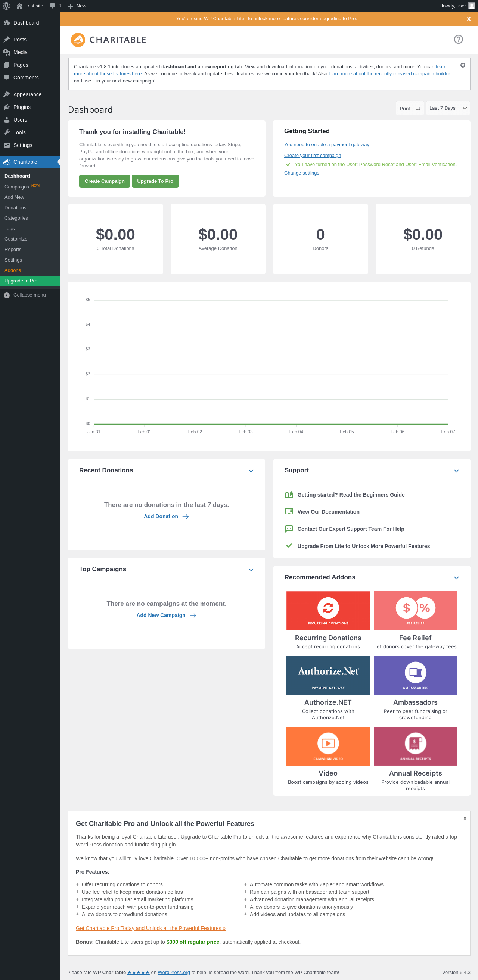Open the help question mark icon
Image resolution: width=478 pixels, height=980 pixels.
[x=458, y=39]
